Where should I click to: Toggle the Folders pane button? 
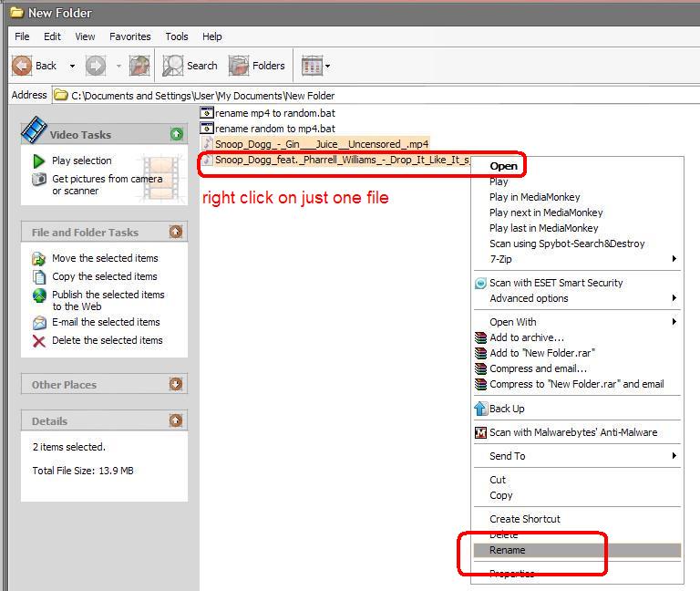click(257, 66)
